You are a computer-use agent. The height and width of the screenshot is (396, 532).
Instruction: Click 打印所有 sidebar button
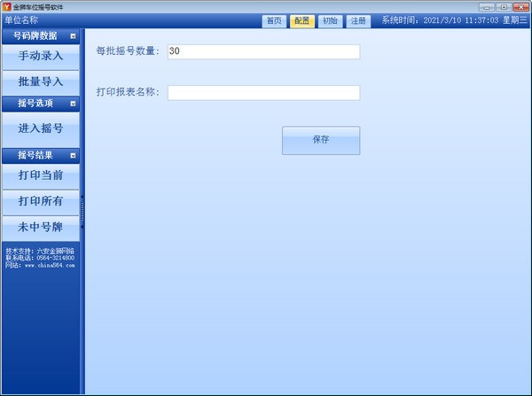pos(41,202)
